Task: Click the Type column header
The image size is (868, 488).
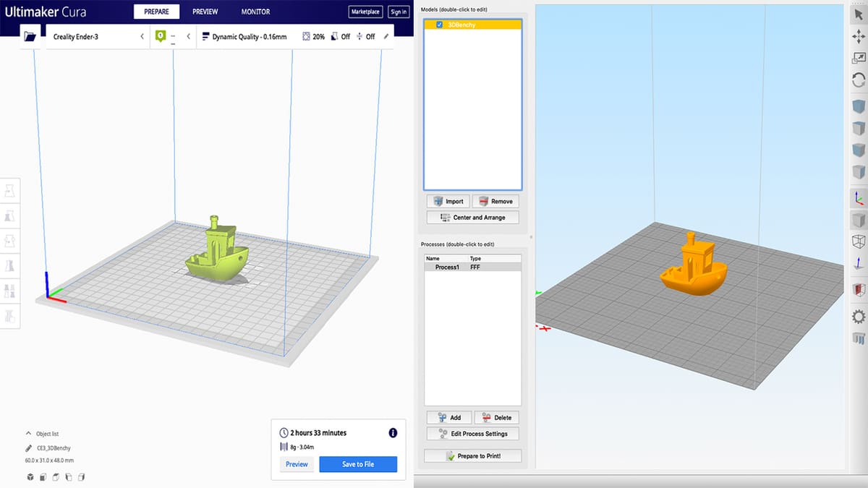Action: (x=475, y=258)
